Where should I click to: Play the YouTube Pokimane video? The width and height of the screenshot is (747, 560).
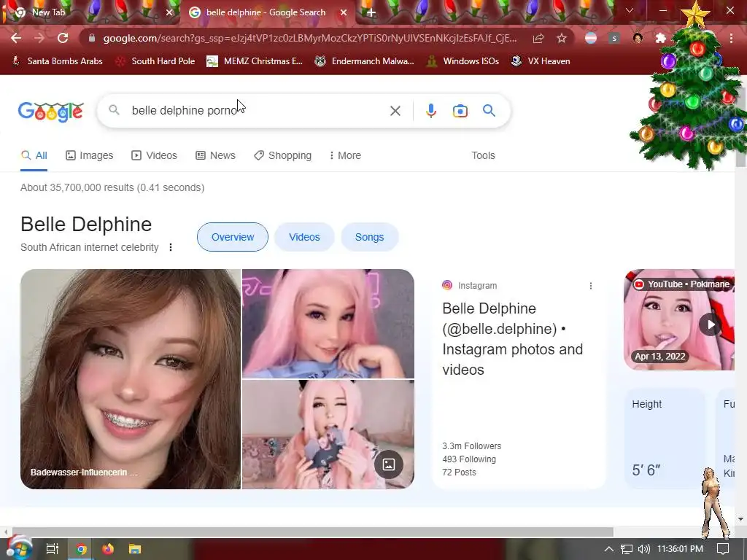[710, 324]
